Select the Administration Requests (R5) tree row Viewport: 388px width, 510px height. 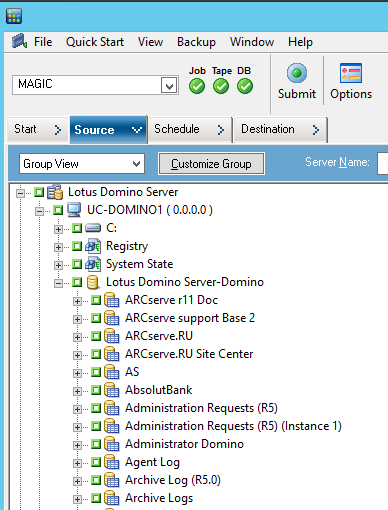click(x=201, y=408)
